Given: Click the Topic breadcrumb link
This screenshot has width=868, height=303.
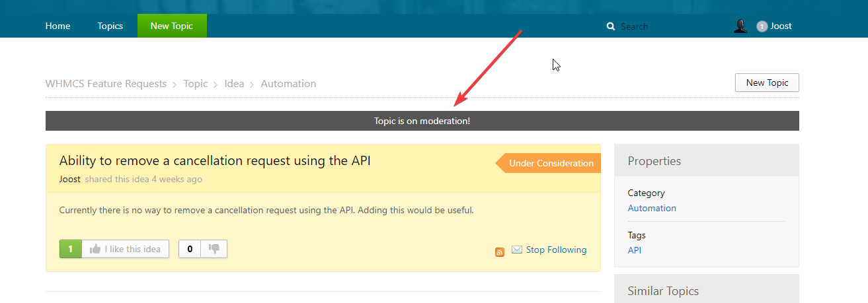Looking at the screenshot, I should click(196, 84).
